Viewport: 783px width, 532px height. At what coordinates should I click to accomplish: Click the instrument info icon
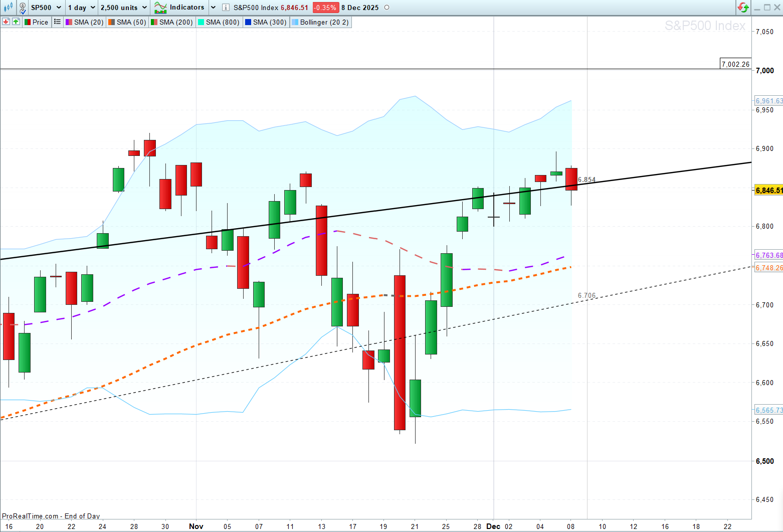226,8
